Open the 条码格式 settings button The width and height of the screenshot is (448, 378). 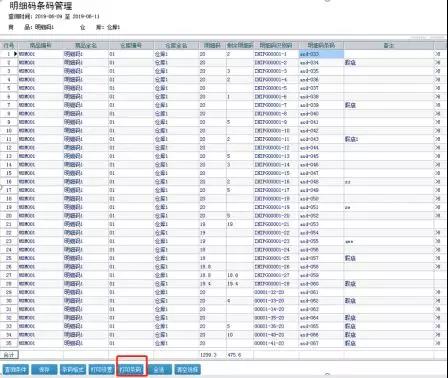[x=73, y=369]
